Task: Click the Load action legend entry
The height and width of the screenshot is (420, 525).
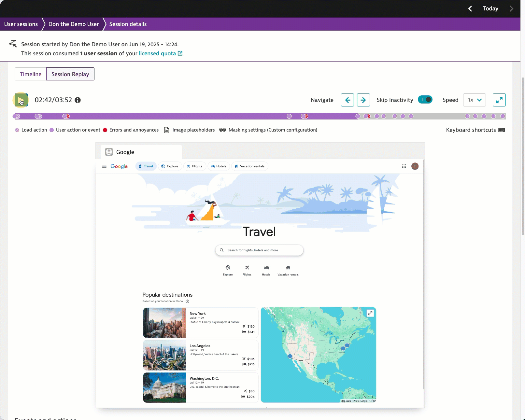Action: tap(31, 130)
